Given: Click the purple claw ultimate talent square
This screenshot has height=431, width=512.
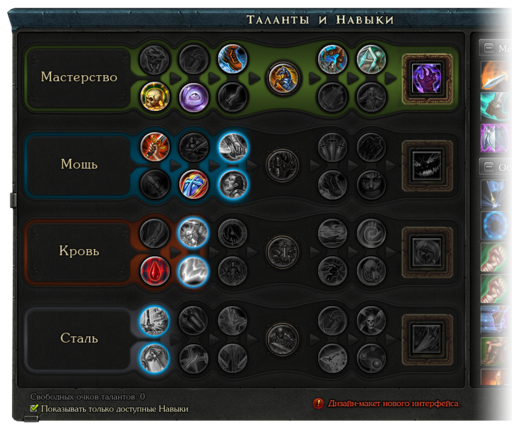Looking at the screenshot, I should 427,79.
